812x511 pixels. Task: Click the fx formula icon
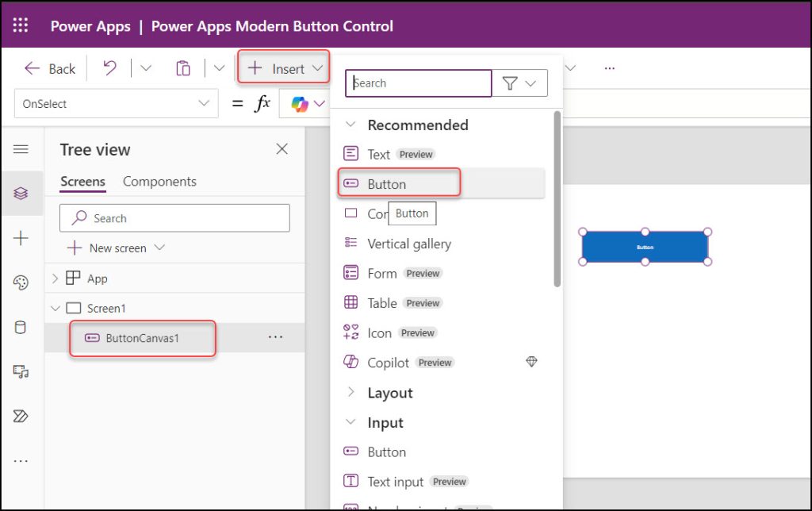(x=262, y=104)
